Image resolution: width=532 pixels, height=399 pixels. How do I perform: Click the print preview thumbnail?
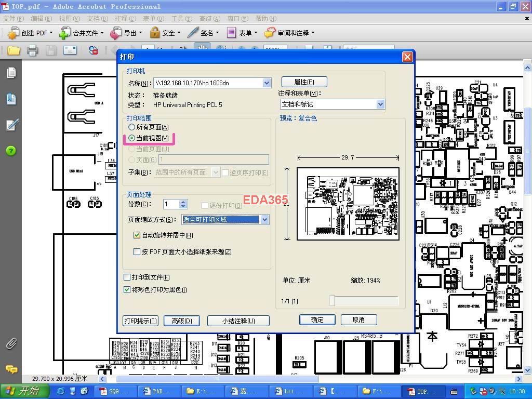pyautogui.click(x=348, y=204)
